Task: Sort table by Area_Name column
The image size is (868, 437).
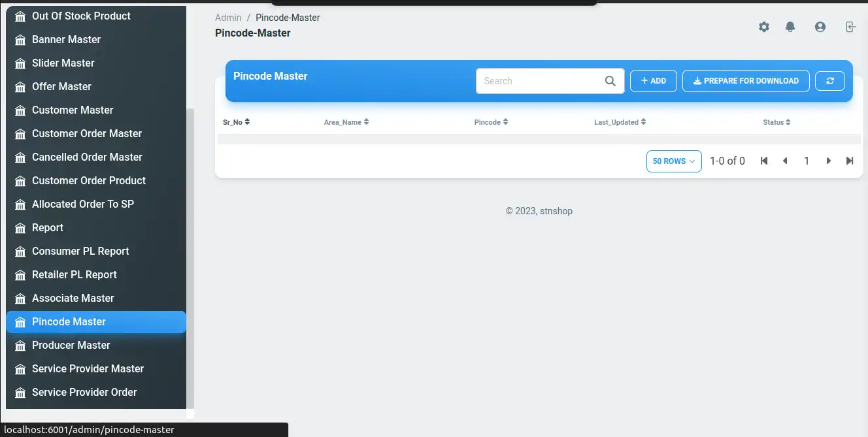Action: coord(346,122)
